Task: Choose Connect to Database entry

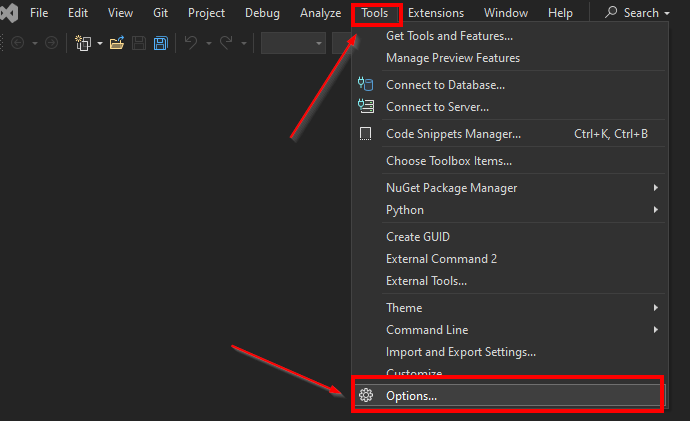Action: pos(510,84)
